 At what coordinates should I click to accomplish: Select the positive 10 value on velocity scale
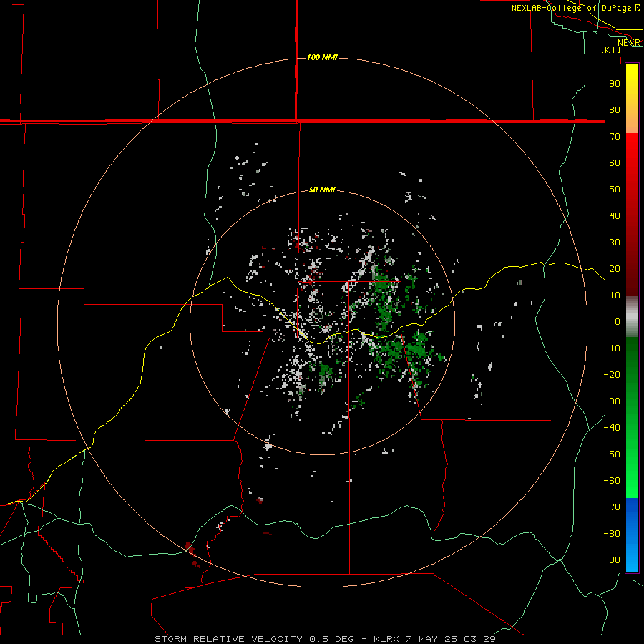pyautogui.click(x=615, y=296)
